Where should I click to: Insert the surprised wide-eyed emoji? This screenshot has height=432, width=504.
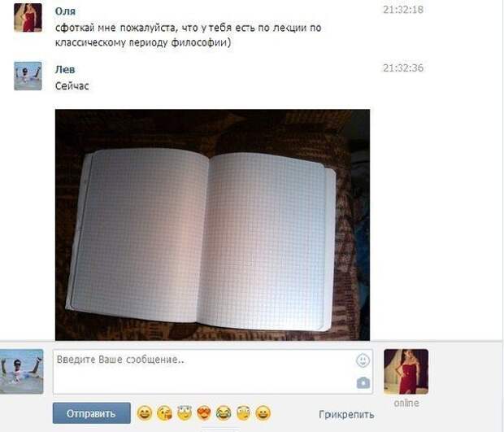(243, 413)
